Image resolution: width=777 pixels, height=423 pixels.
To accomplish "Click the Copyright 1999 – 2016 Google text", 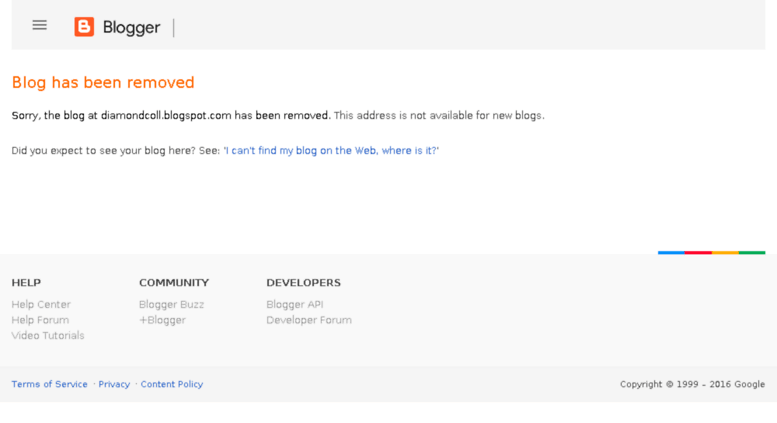I will pos(692,384).
